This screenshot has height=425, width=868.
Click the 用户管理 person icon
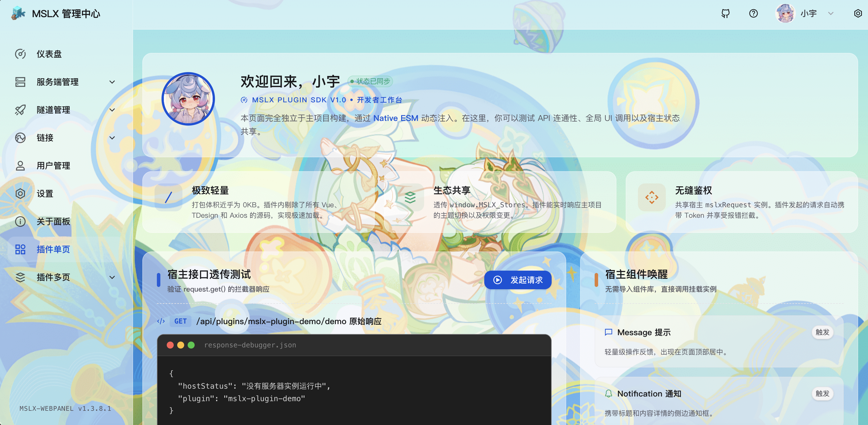pyautogui.click(x=20, y=166)
